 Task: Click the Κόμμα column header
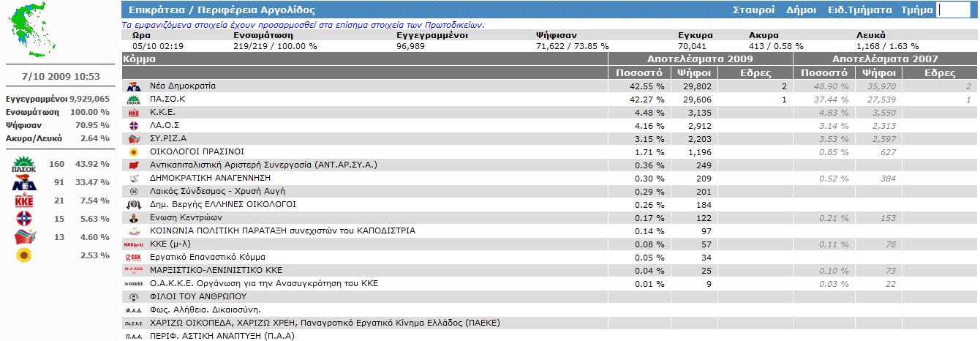(139, 59)
